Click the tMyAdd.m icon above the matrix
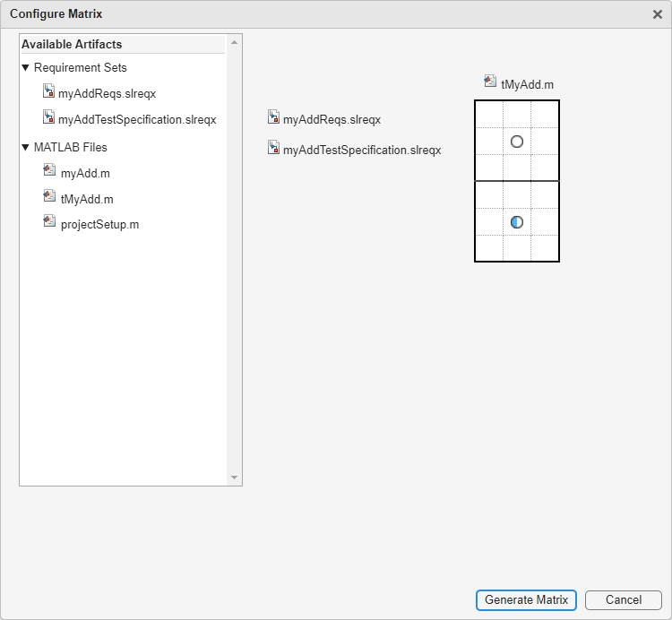 coord(490,81)
